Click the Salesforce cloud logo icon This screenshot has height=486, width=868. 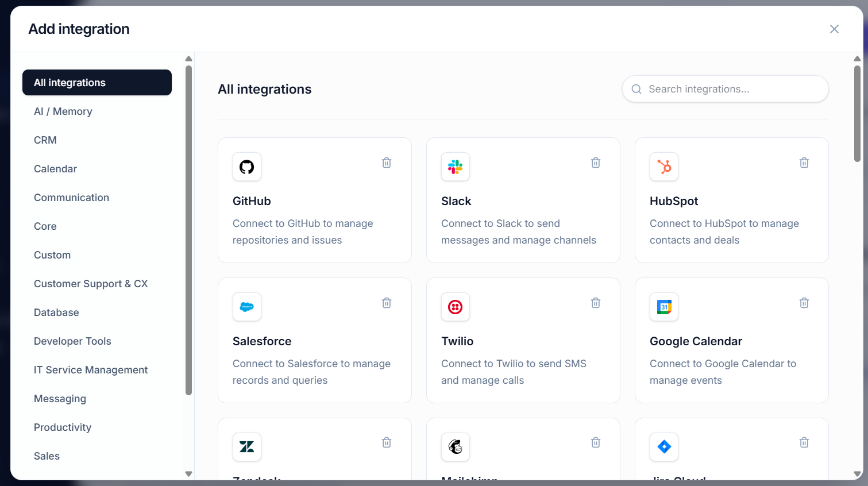(x=247, y=307)
